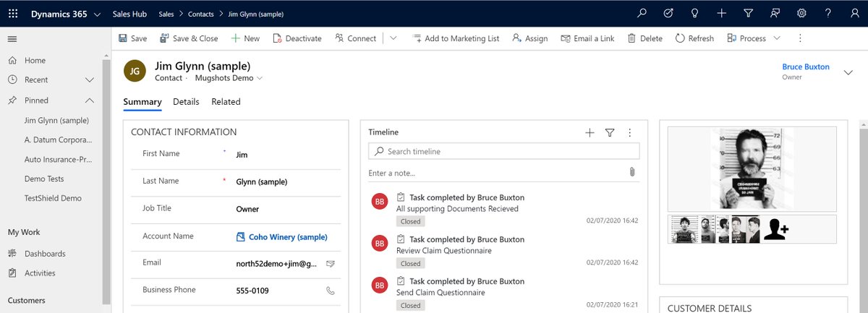
Task: Expand the Connect split dropdown arrow
Action: (x=393, y=39)
